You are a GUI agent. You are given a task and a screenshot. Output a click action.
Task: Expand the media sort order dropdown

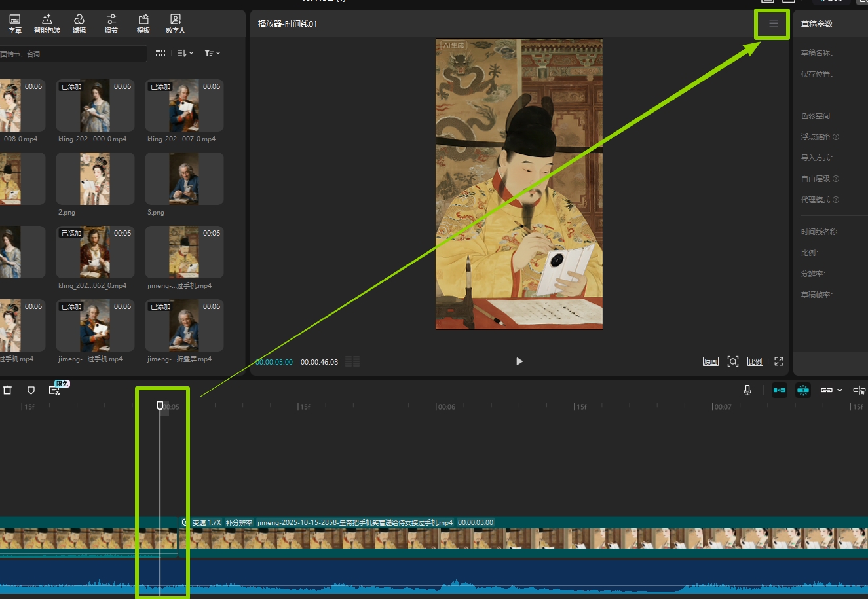click(x=185, y=53)
